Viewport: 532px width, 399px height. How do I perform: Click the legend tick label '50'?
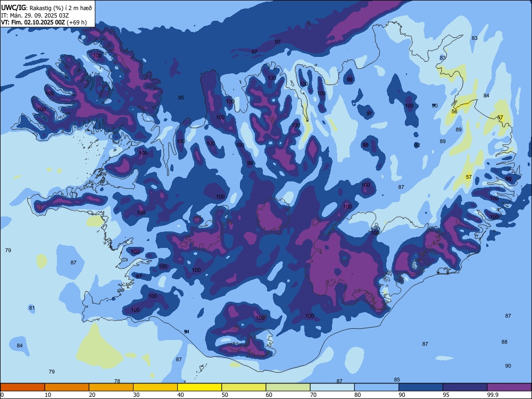[225, 395]
